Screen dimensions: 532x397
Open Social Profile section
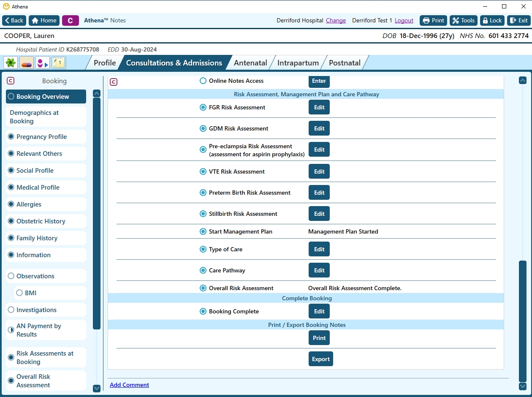(x=46, y=171)
